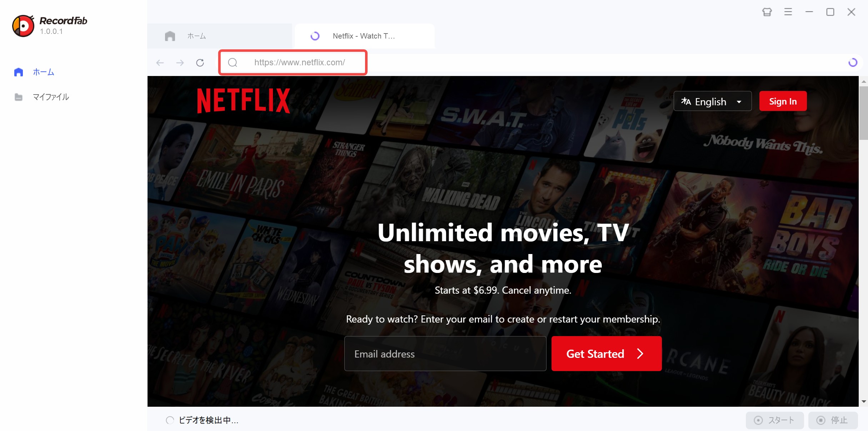Click the Get Started button

(607, 354)
